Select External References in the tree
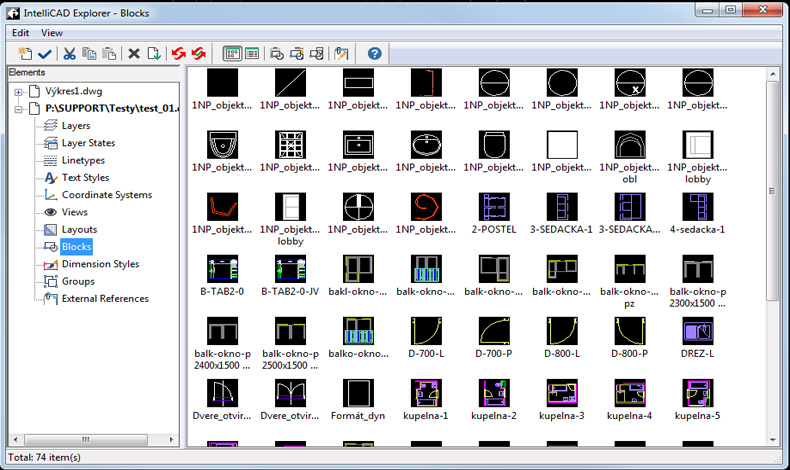790x470 pixels. [104, 298]
